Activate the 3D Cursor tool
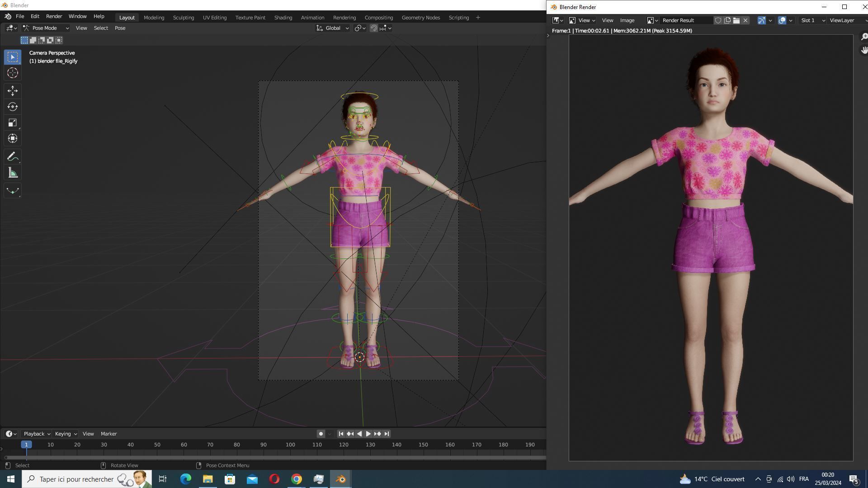 pos(13,73)
